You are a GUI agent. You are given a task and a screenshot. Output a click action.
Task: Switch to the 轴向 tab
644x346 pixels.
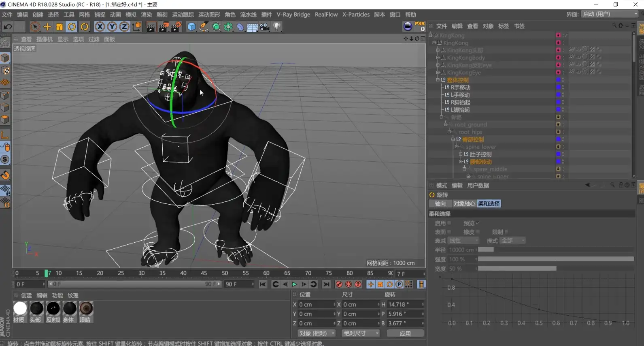pyautogui.click(x=440, y=204)
